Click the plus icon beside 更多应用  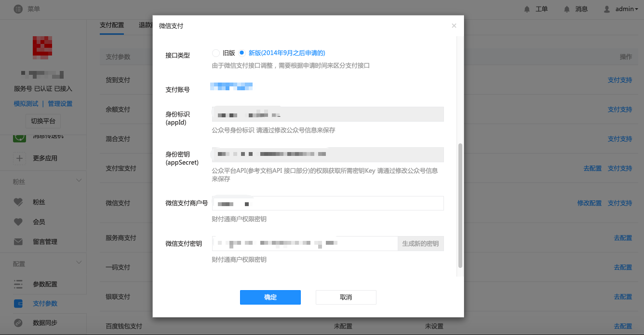tap(19, 158)
